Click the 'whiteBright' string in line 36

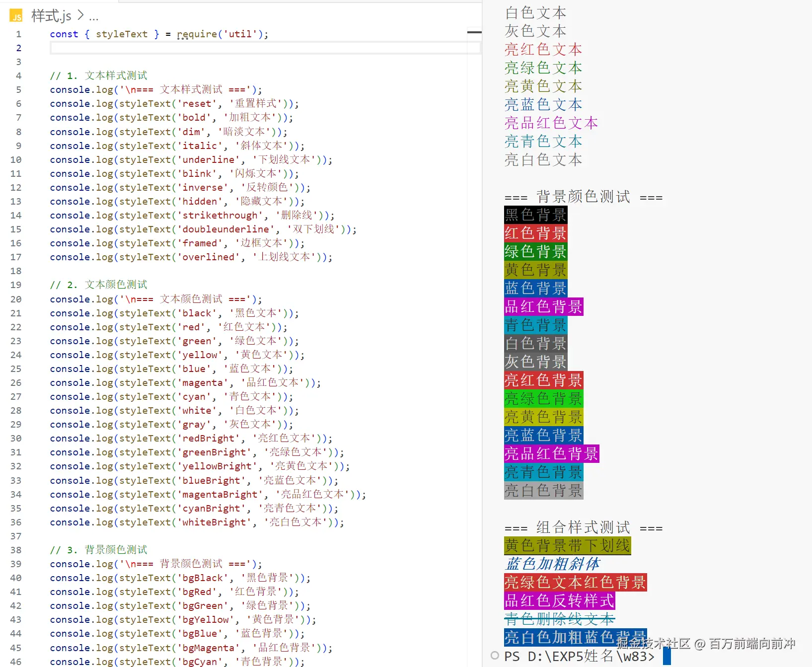coord(215,522)
